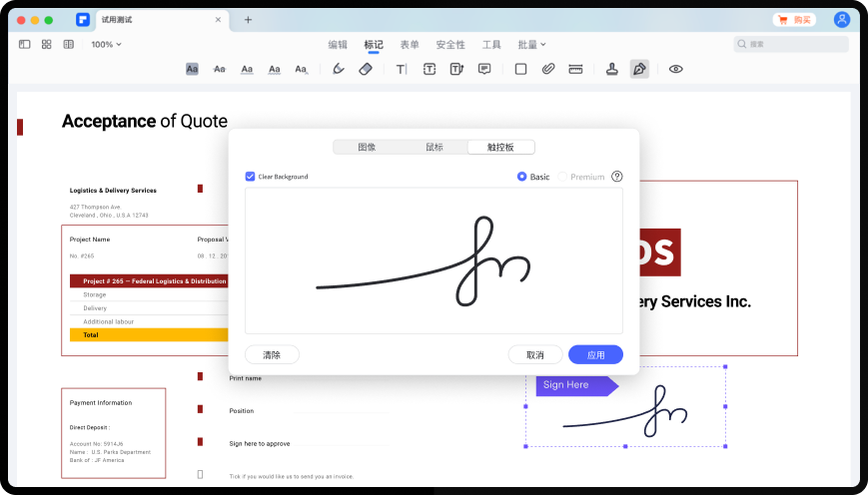Viewport: 868px width, 495px height.
Task: Click the Position label
Action: tap(242, 411)
